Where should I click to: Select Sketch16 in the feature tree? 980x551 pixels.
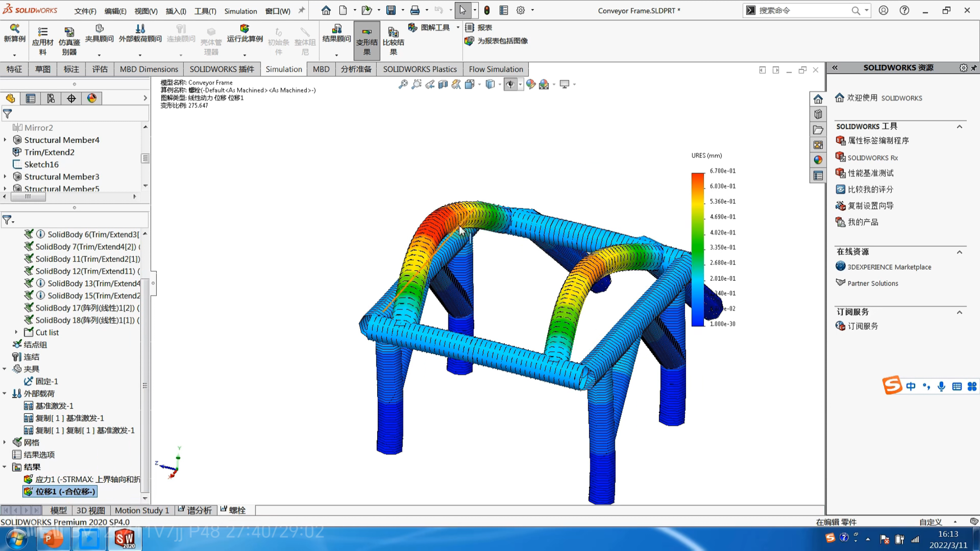[x=41, y=164]
